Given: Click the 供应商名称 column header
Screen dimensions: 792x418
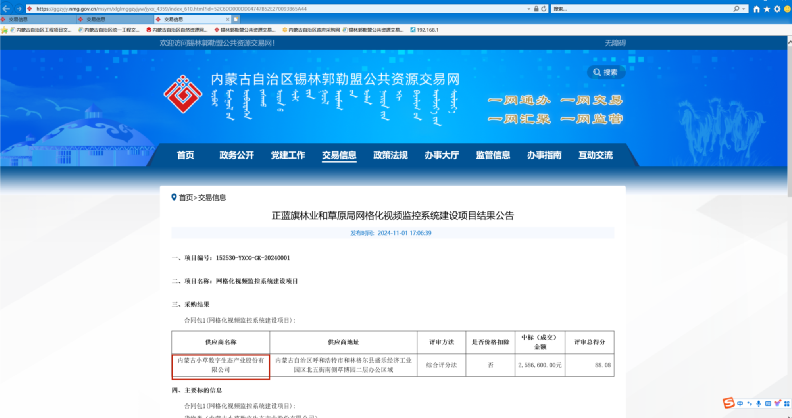Looking at the screenshot, I should [x=221, y=342].
